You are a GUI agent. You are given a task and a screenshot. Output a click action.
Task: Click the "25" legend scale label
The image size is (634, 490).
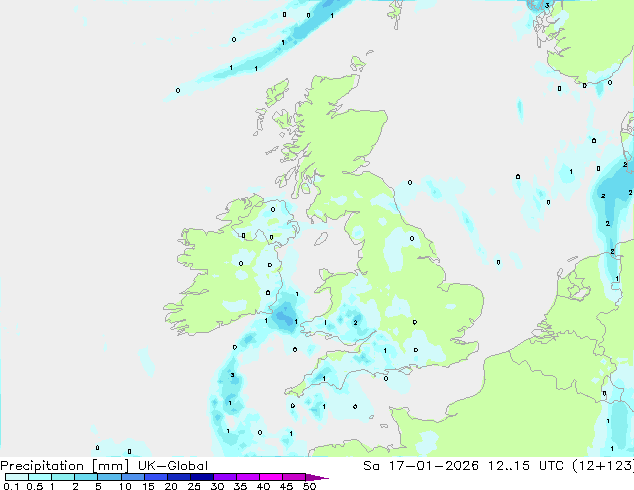coord(194,486)
